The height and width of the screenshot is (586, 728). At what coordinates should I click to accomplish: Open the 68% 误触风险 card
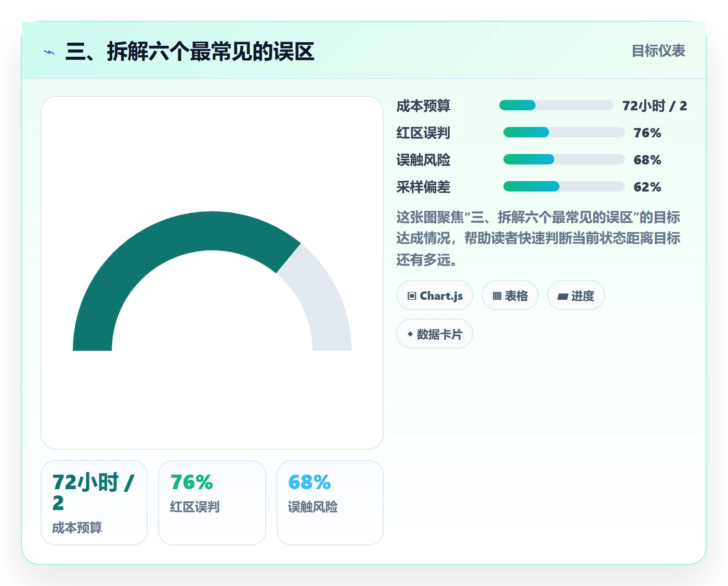coord(330,503)
